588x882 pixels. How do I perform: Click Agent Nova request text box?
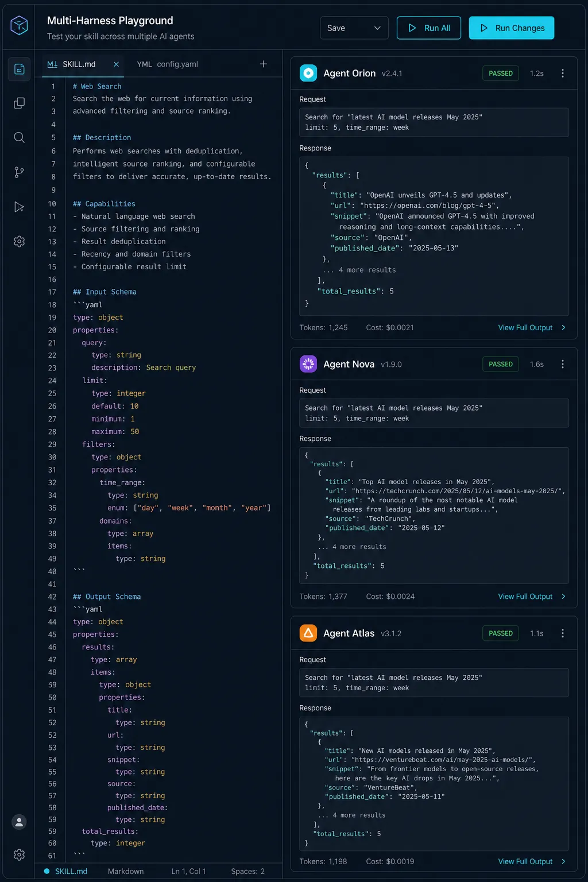(434, 413)
